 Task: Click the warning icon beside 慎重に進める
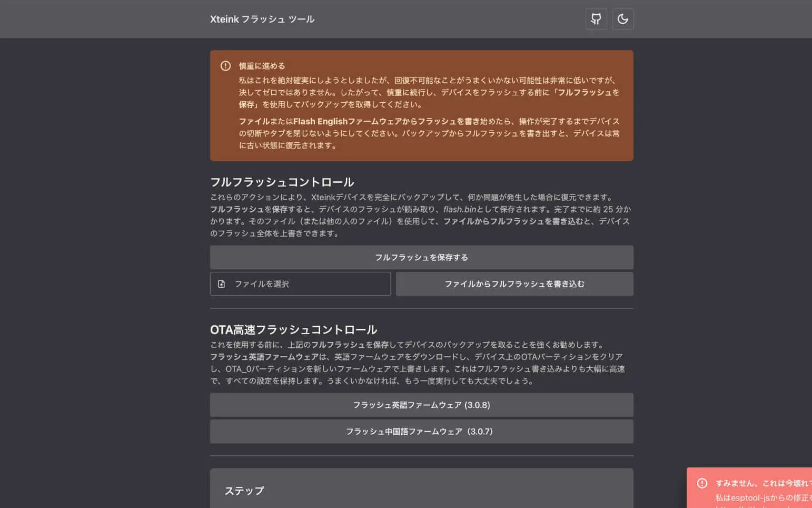pos(225,66)
